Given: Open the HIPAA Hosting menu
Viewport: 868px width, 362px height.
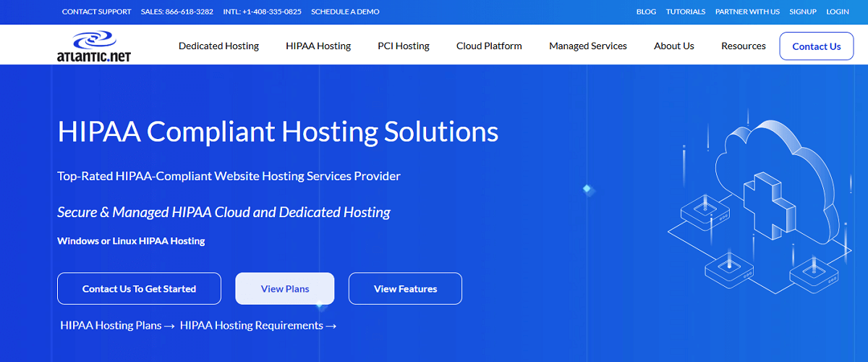Looking at the screenshot, I should click(318, 46).
